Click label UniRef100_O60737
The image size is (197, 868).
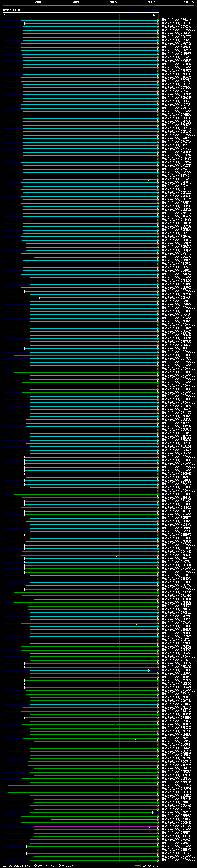(177, 531)
